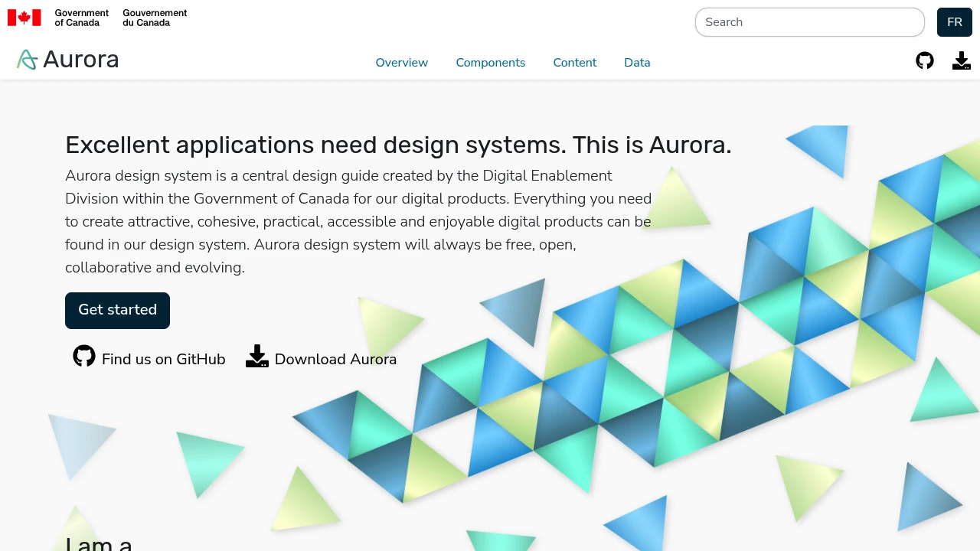Click the 'Government of Canada' wordmark
The height and width of the screenshot is (551, 980).
[81, 18]
